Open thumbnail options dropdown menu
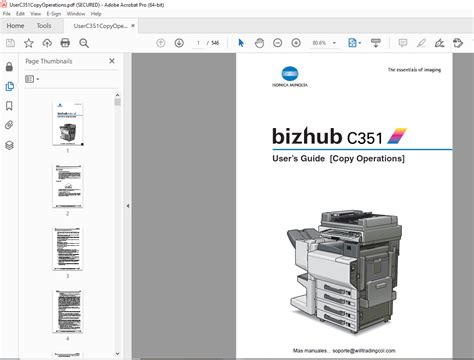Screen dimensions: 474x360 tap(32, 79)
